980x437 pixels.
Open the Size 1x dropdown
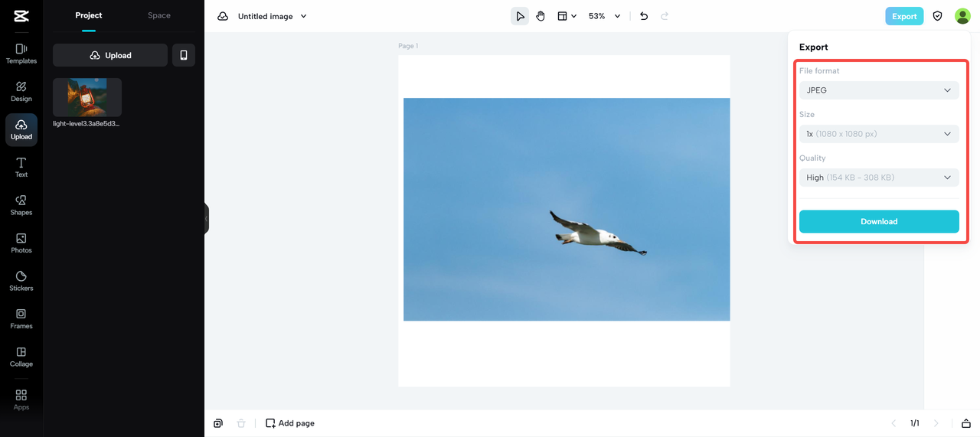(x=879, y=134)
